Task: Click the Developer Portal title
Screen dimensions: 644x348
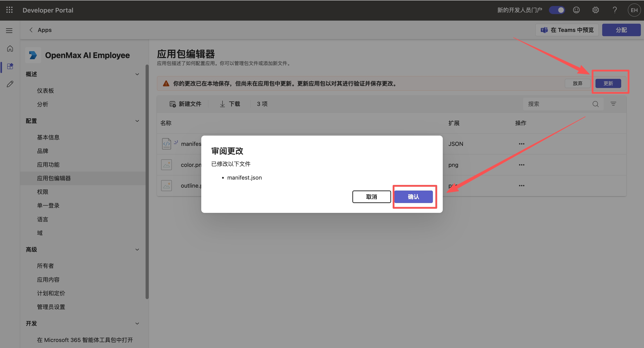Action: point(48,10)
